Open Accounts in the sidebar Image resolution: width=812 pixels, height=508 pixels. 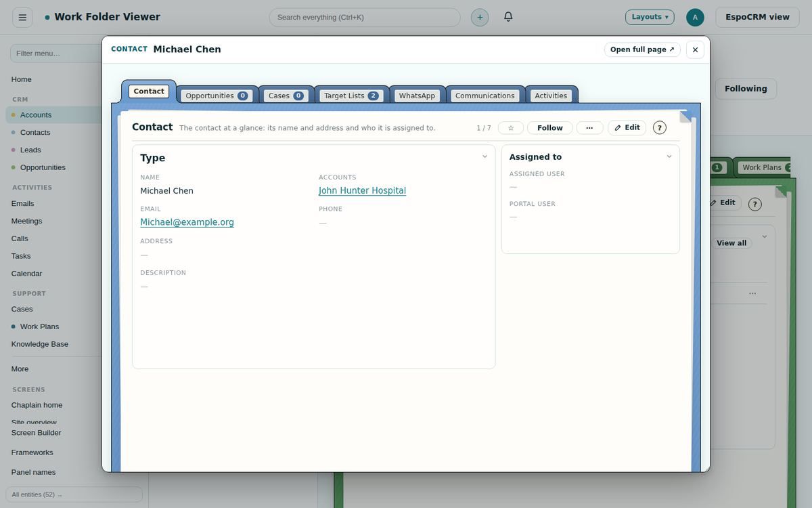35,114
